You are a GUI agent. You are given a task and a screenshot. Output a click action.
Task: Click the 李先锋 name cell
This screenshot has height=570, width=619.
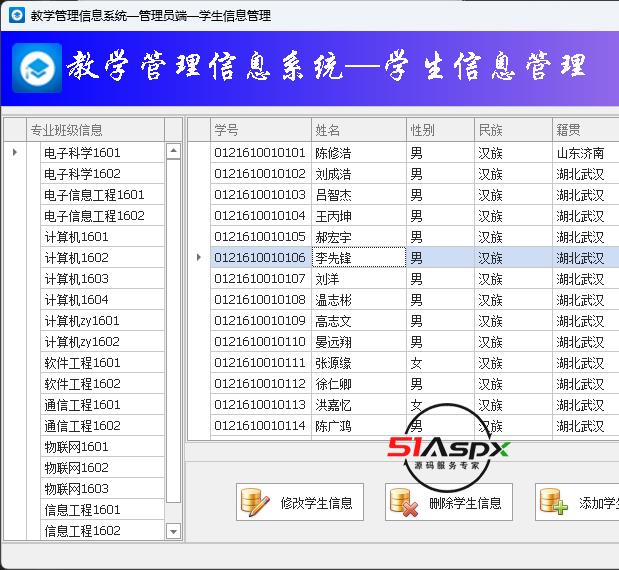pyautogui.click(x=359, y=257)
